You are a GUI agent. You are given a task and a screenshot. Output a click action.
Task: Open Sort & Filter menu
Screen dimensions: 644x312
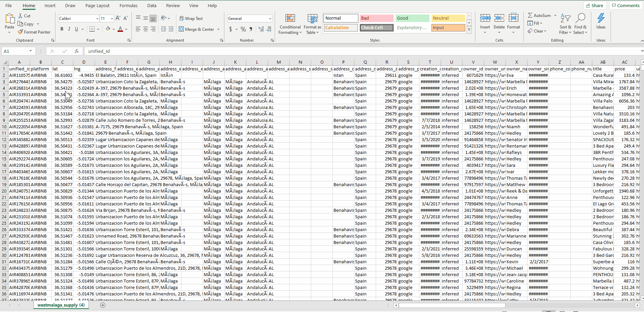(x=565, y=24)
